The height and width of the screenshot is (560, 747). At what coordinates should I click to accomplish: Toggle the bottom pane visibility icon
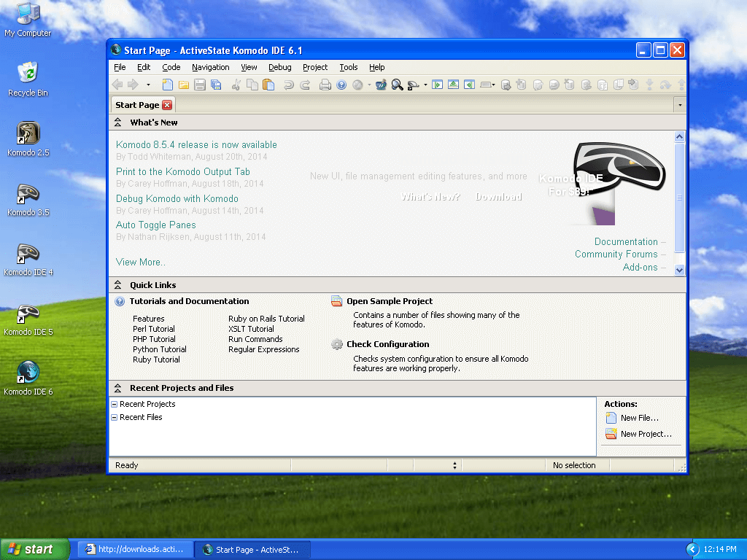pyautogui.click(x=454, y=85)
